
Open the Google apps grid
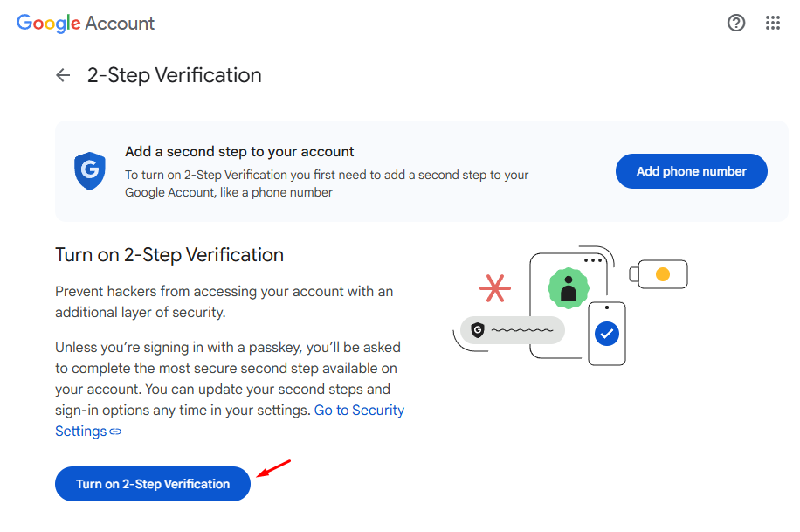[773, 24]
